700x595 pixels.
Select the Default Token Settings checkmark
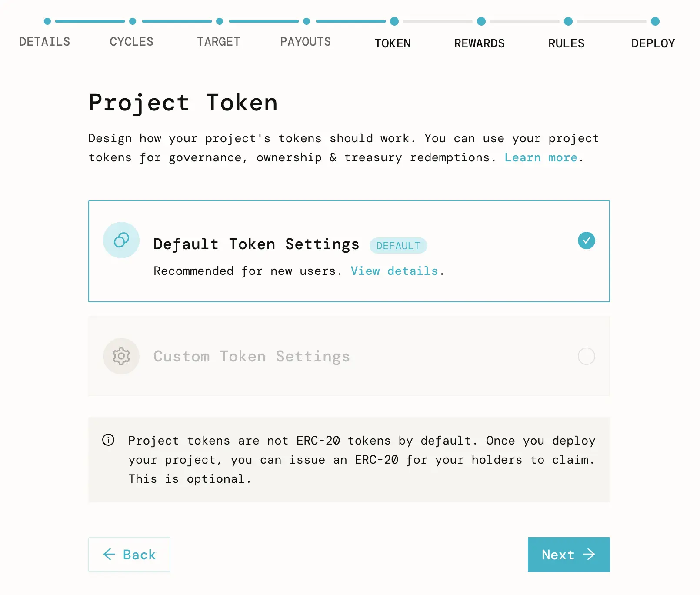(x=586, y=241)
